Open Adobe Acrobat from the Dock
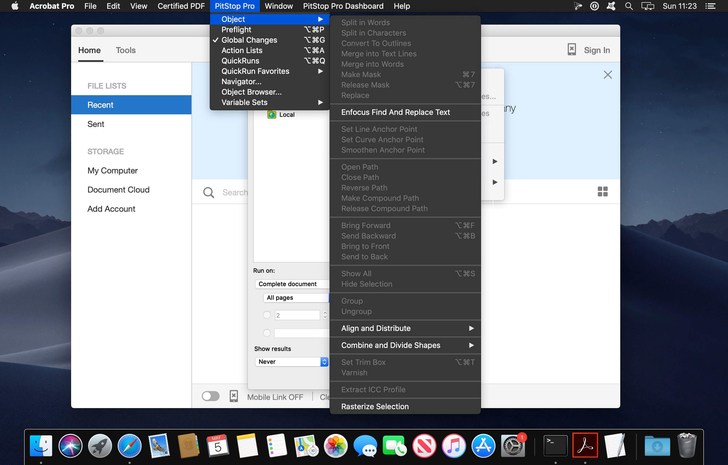Image resolution: width=728 pixels, height=465 pixels. (584, 444)
